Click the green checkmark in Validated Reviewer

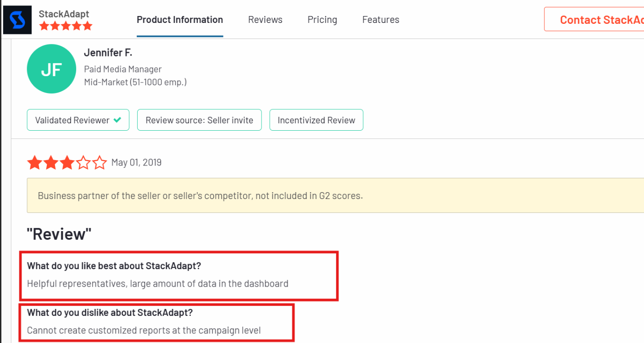tap(117, 120)
